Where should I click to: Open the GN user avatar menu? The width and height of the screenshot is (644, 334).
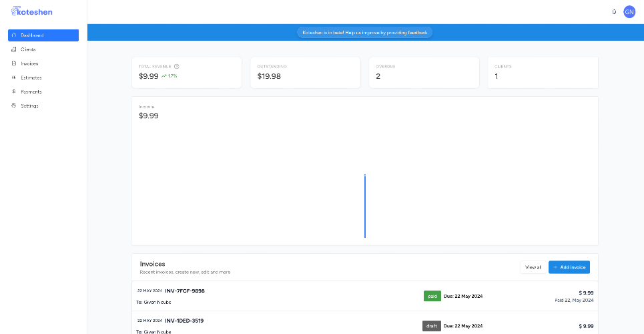(x=629, y=12)
